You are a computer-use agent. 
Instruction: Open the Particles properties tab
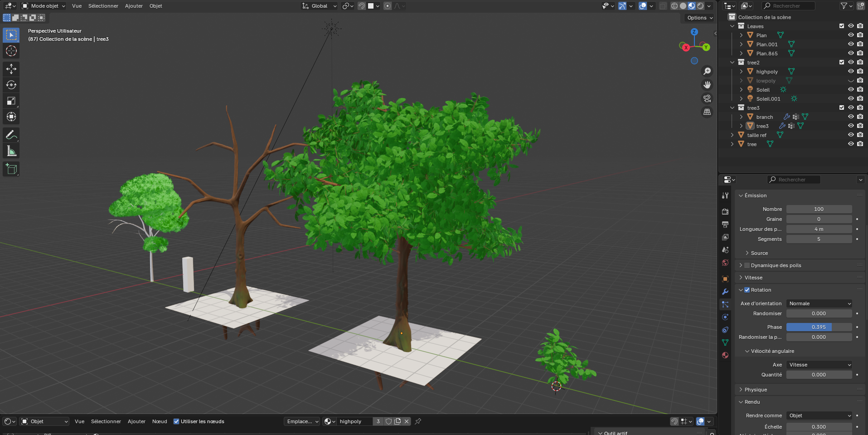click(725, 304)
